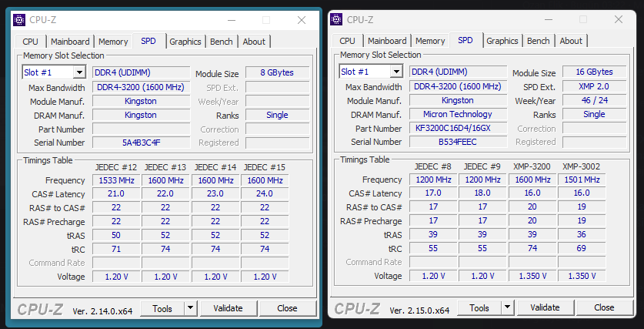Click Validate button in right window
This screenshot has height=329, width=644.
tap(545, 307)
